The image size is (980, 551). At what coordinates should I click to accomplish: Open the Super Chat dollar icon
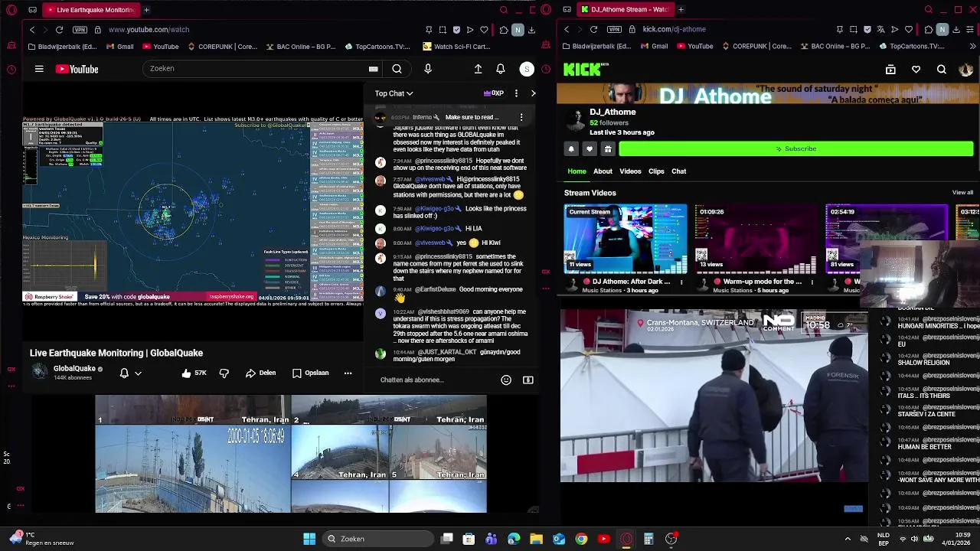tap(528, 380)
